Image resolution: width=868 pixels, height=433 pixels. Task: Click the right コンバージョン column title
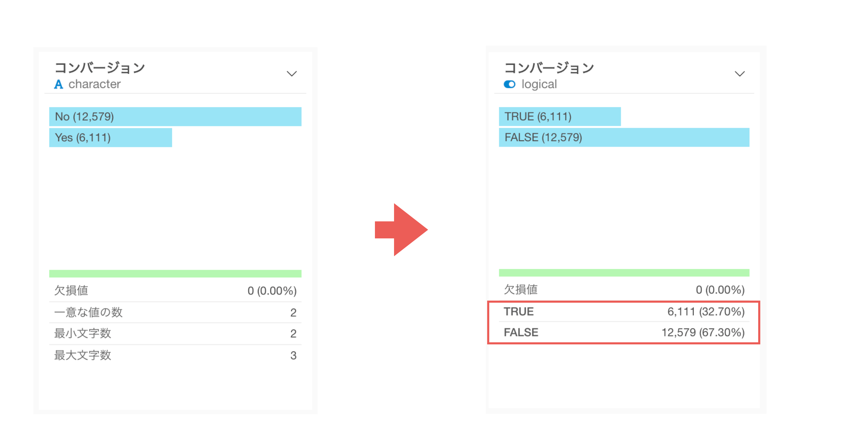pos(549,68)
